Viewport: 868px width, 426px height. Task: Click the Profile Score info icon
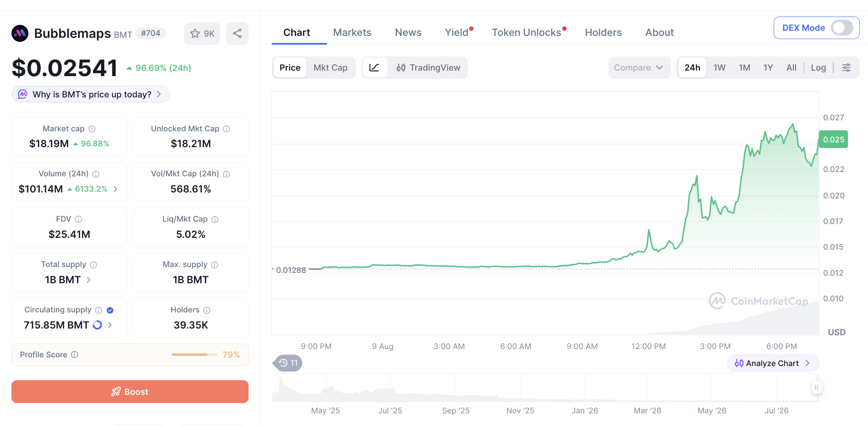click(x=75, y=355)
